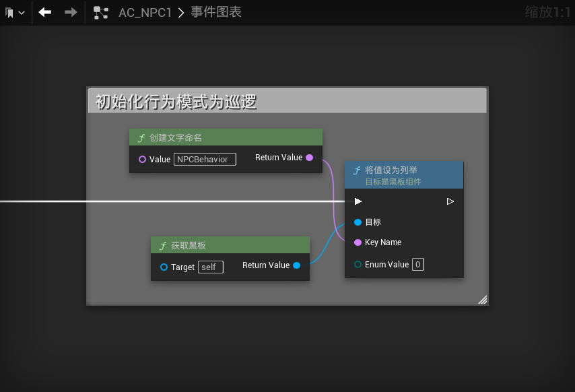Select AC_NPC1 in the breadcrumb
The width and height of the screenshot is (575, 392).
point(145,13)
